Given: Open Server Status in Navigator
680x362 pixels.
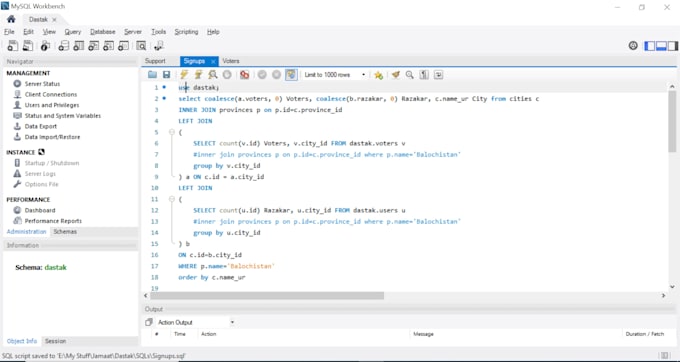Looking at the screenshot, I should pyautogui.click(x=42, y=84).
